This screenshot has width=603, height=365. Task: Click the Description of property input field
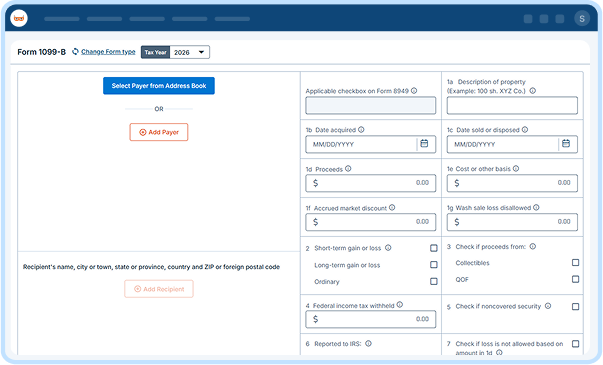pyautogui.click(x=512, y=105)
